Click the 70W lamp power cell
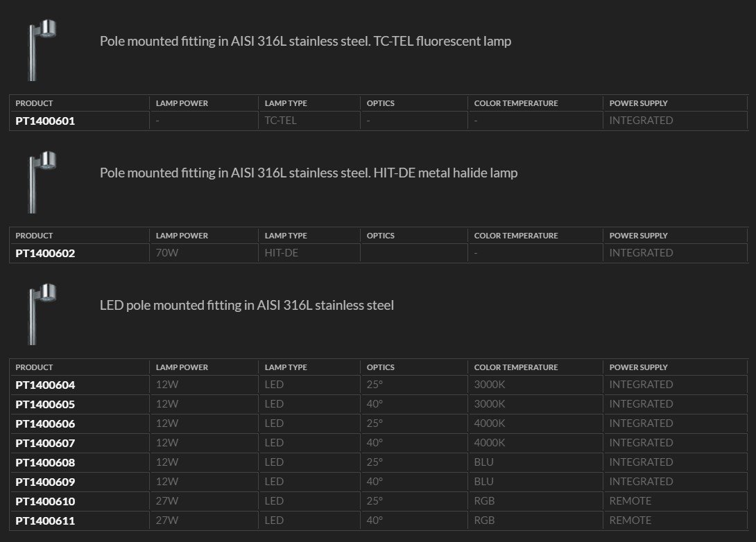 tap(167, 253)
